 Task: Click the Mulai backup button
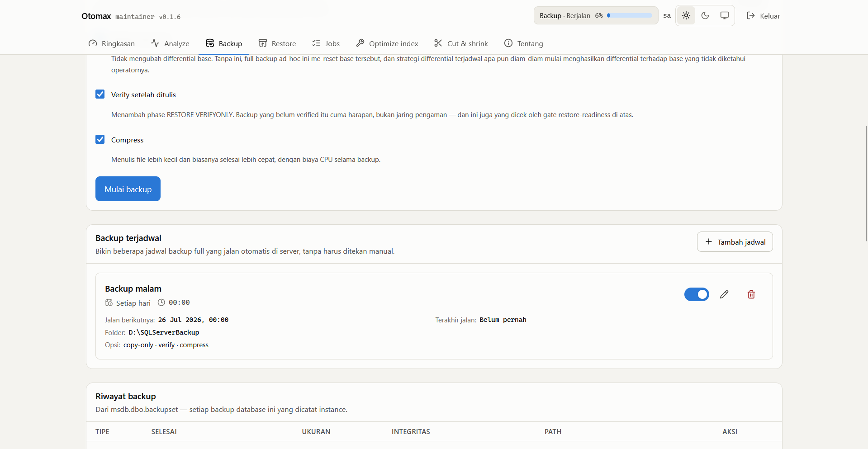click(x=128, y=189)
